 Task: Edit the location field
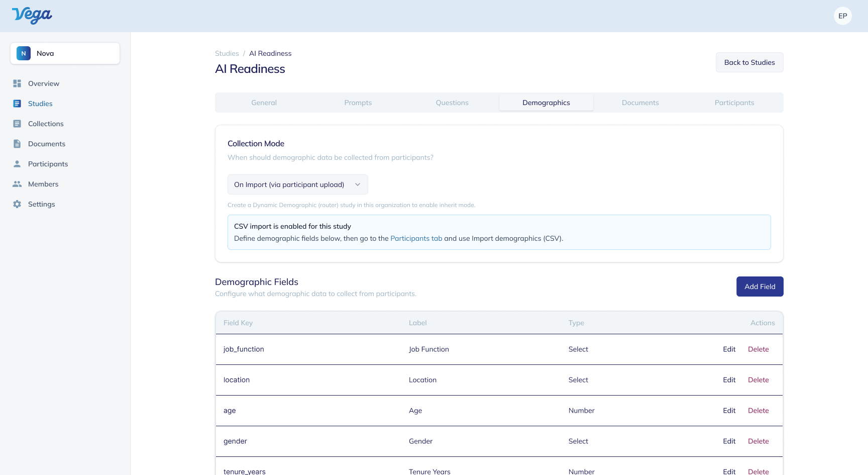point(729,380)
